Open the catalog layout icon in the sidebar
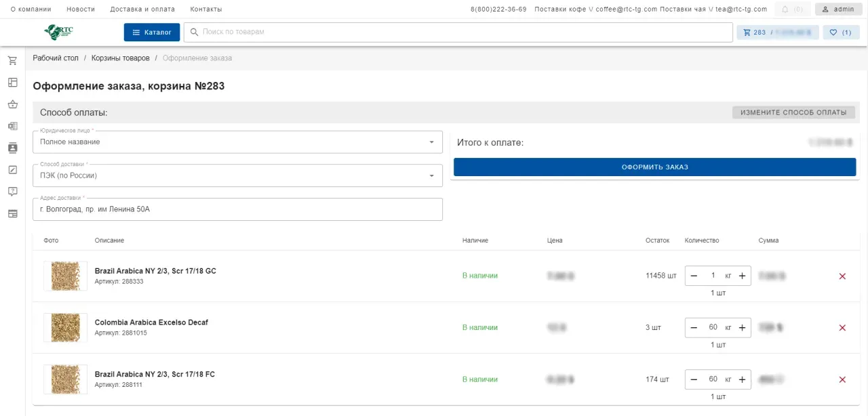 pos(12,82)
